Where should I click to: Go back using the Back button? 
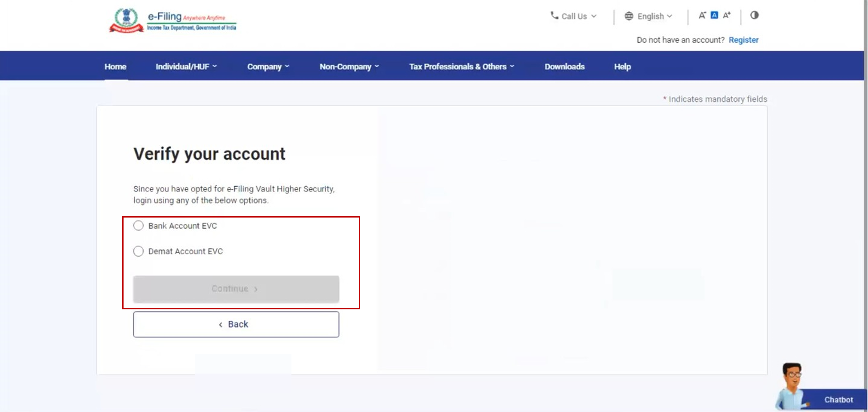tap(236, 324)
